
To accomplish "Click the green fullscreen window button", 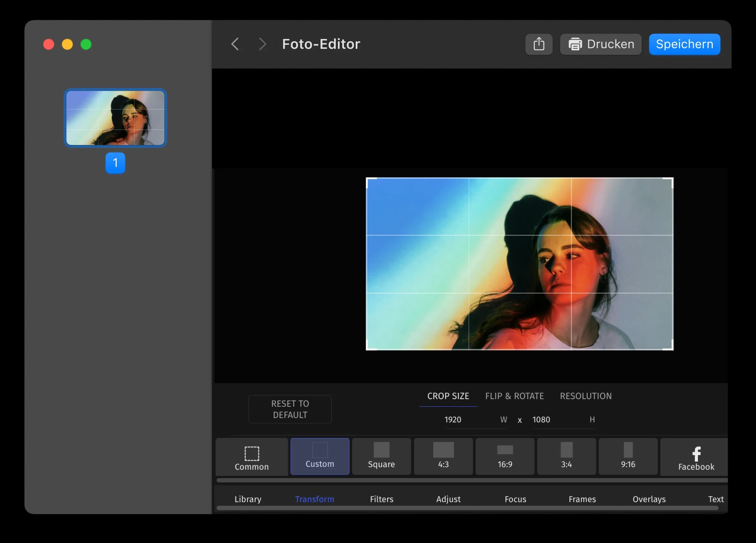I will pos(86,44).
